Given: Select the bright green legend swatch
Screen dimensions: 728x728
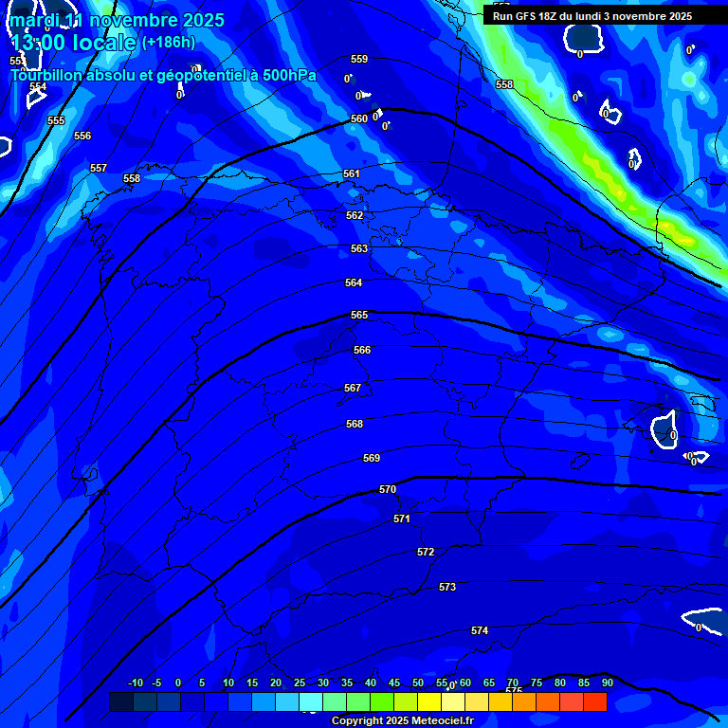Looking at the screenshot, I should click(382, 702).
